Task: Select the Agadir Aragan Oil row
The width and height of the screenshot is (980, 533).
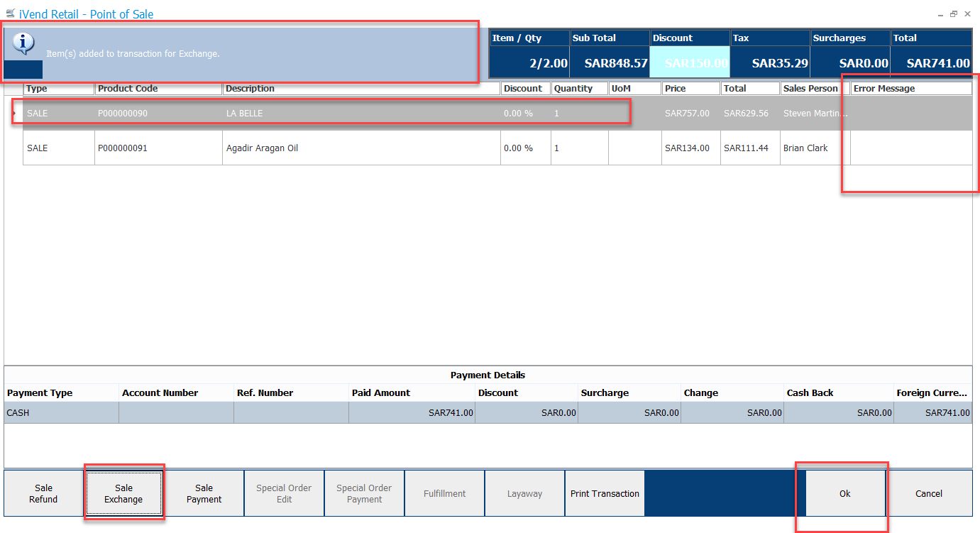Action: pyautogui.click(x=497, y=148)
